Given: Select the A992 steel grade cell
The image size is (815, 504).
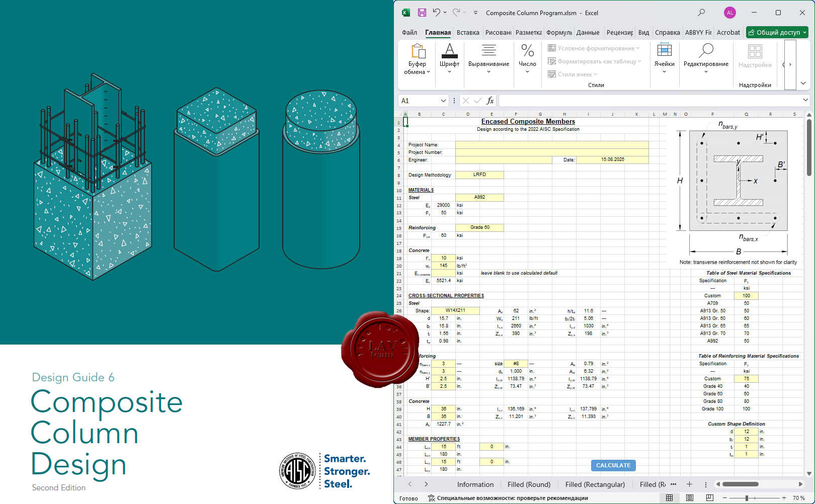Looking at the screenshot, I should click(479, 198).
